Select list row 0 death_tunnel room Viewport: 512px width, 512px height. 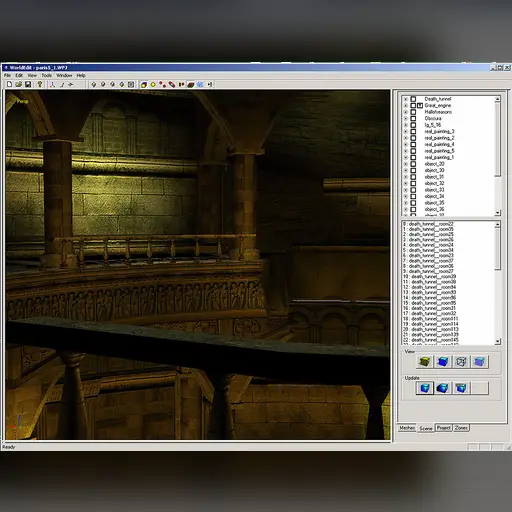pos(428,224)
